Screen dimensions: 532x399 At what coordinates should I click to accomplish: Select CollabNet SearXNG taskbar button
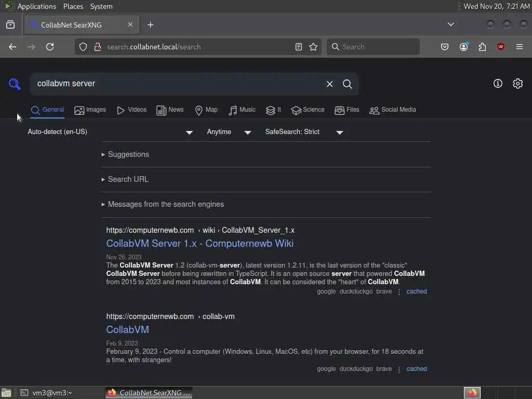tap(149, 393)
